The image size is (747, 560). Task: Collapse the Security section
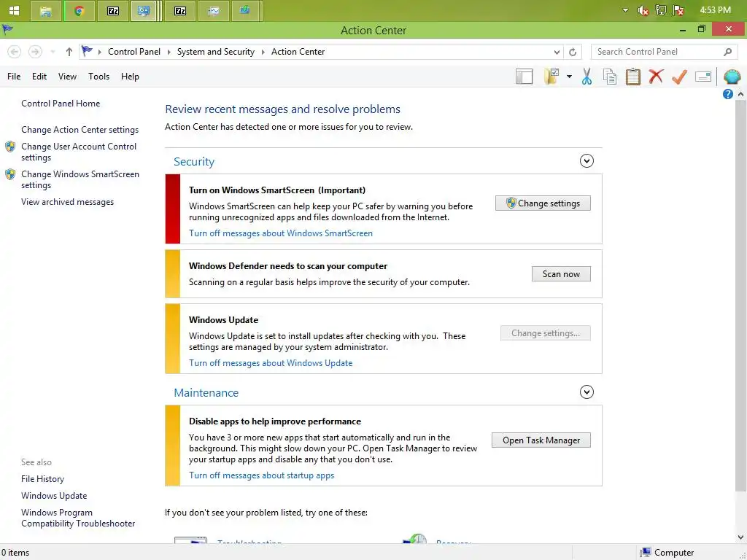click(587, 161)
